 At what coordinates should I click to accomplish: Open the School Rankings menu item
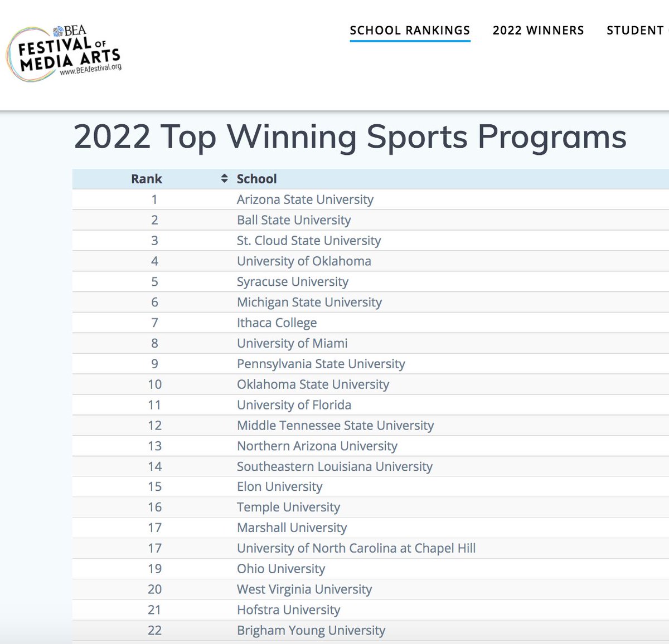tap(410, 30)
